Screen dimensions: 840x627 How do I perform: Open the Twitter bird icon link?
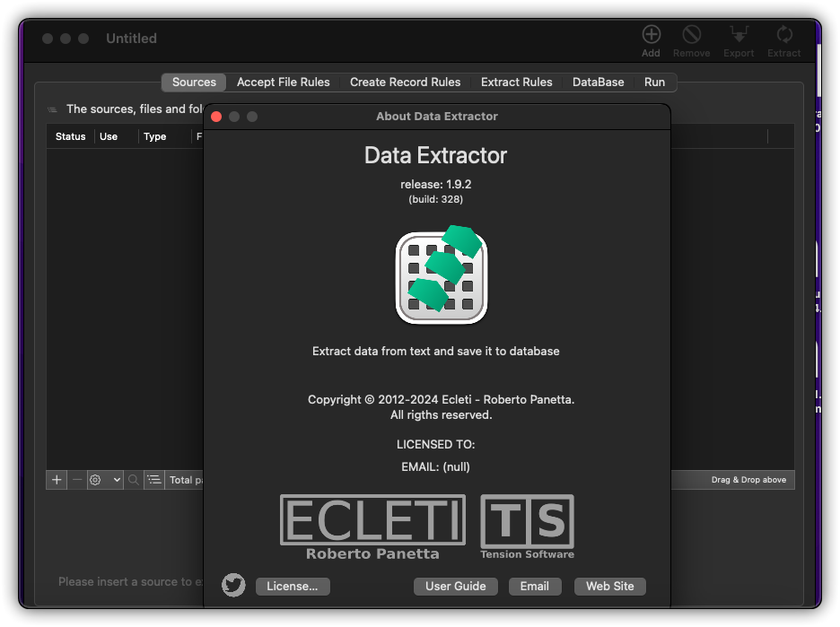(233, 586)
